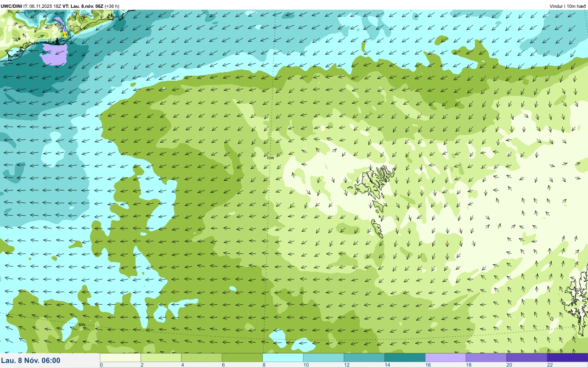Click the legend tick number "12"

[346, 365]
